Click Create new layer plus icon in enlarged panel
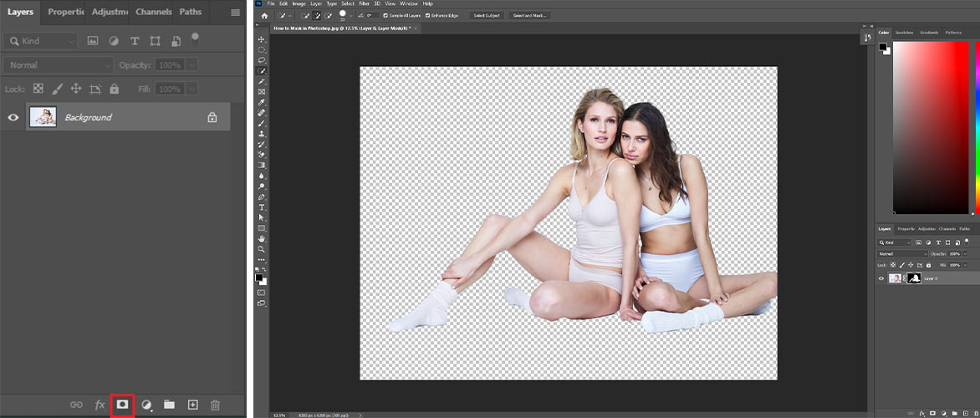980x418 pixels. tap(192, 405)
